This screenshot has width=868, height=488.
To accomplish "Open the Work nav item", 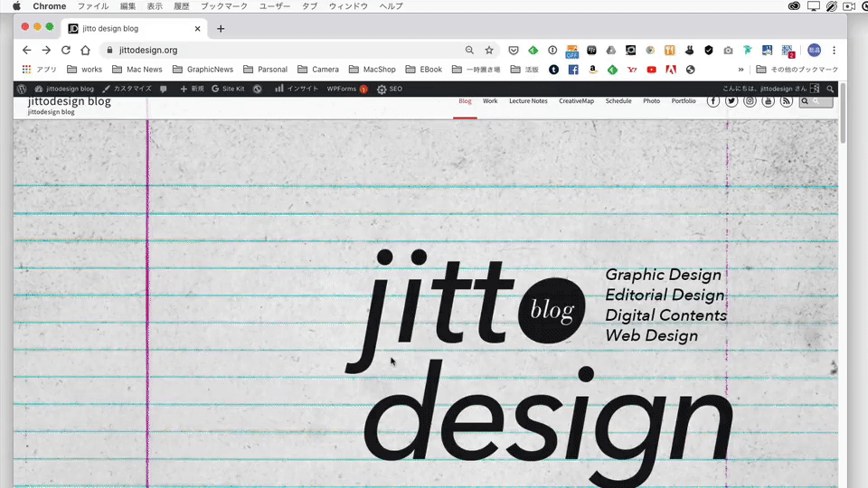I will point(490,101).
